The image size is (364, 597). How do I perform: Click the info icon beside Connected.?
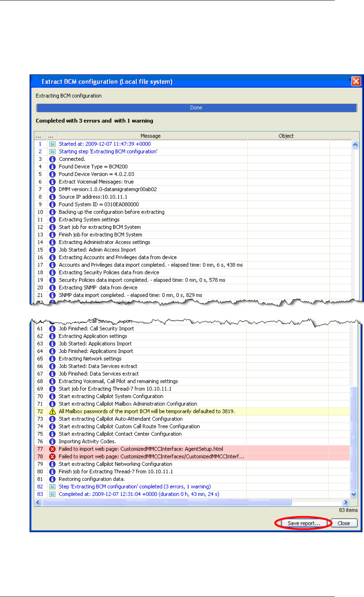pyautogui.click(x=52, y=159)
